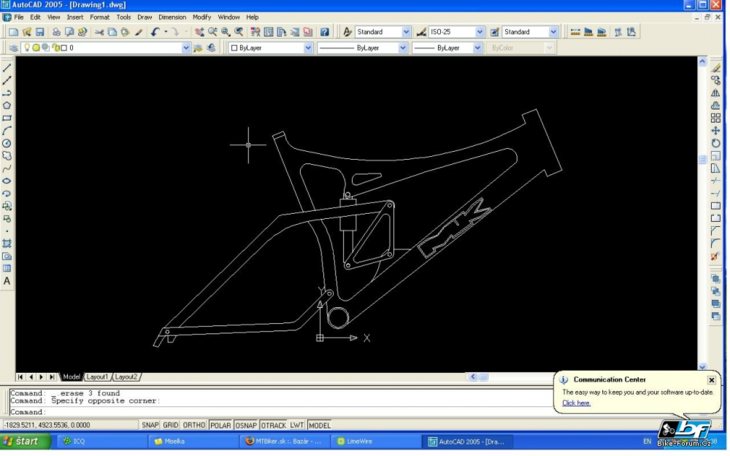The image size is (730, 456).
Task: Open the ByLayer linetype dropdown
Action: pos(403,48)
